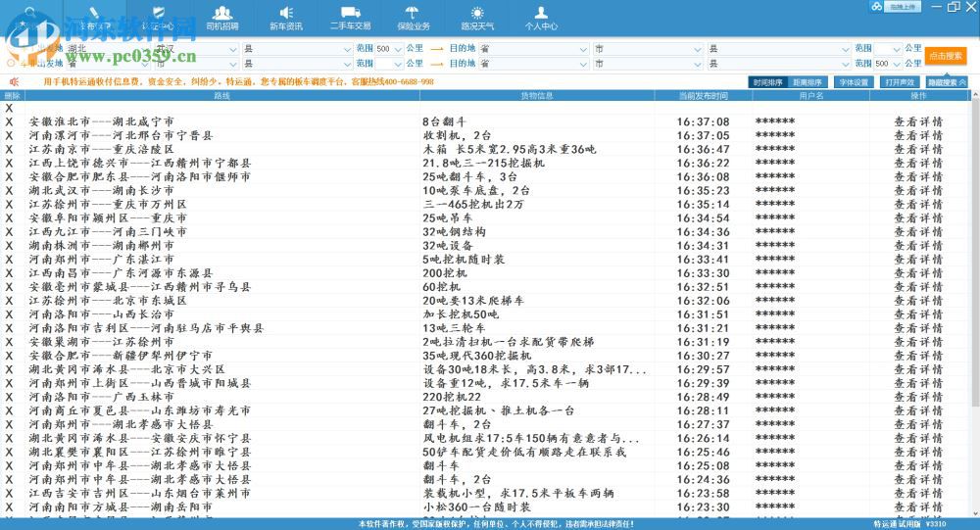
Task: View details for 220挖机22 row
Action: pos(918,397)
